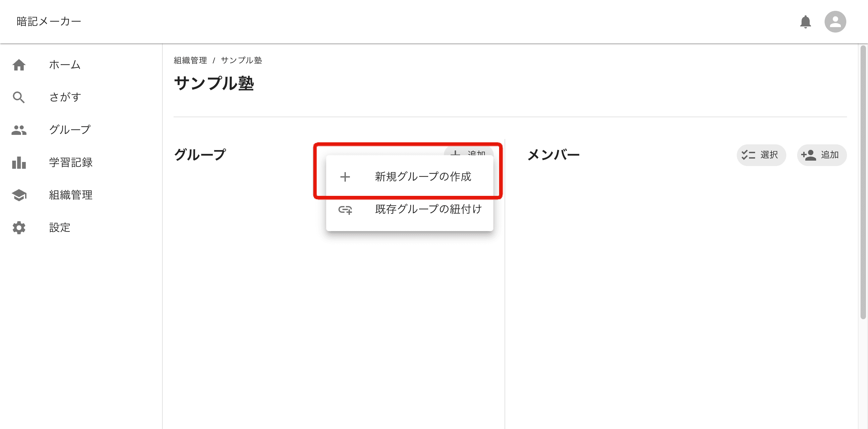Screen dimensions: 868x429
Task: Click the plus icon beside 新規グループの作成
Action: pyautogui.click(x=345, y=177)
